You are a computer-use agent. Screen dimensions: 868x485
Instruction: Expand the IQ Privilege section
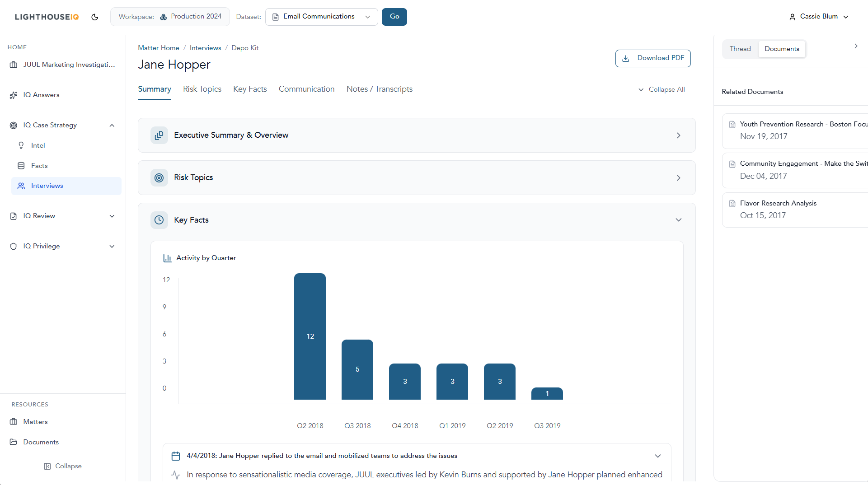[112, 247]
